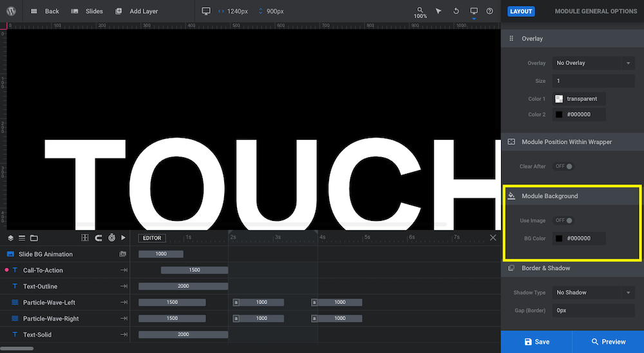
Task: Switch to the LAYOUT tab
Action: [521, 11]
